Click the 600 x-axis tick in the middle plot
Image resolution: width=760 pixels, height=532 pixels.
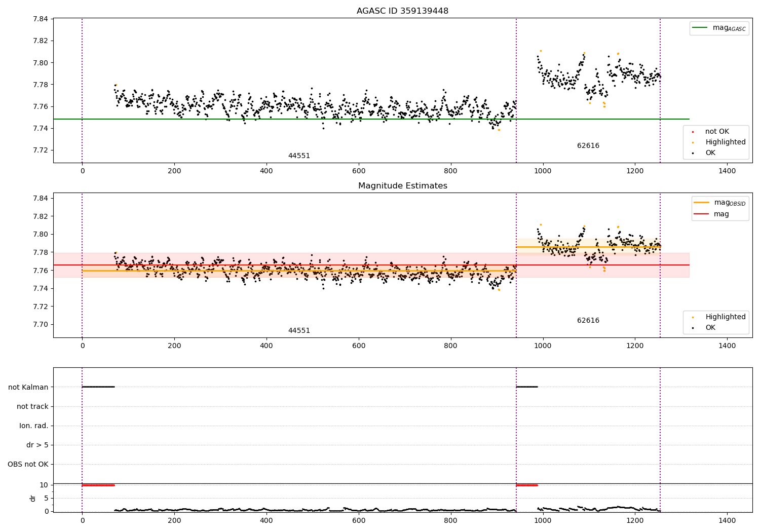(359, 346)
